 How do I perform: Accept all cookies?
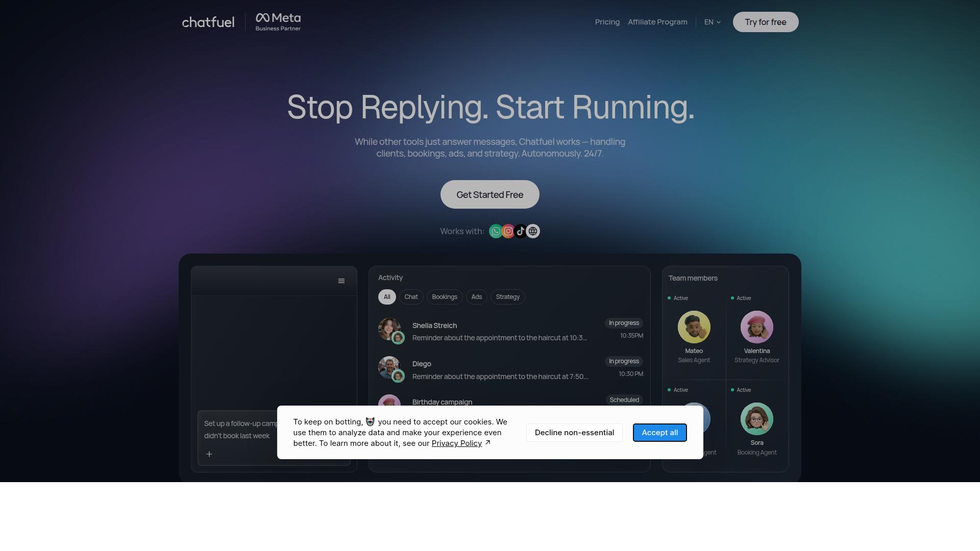tap(660, 433)
